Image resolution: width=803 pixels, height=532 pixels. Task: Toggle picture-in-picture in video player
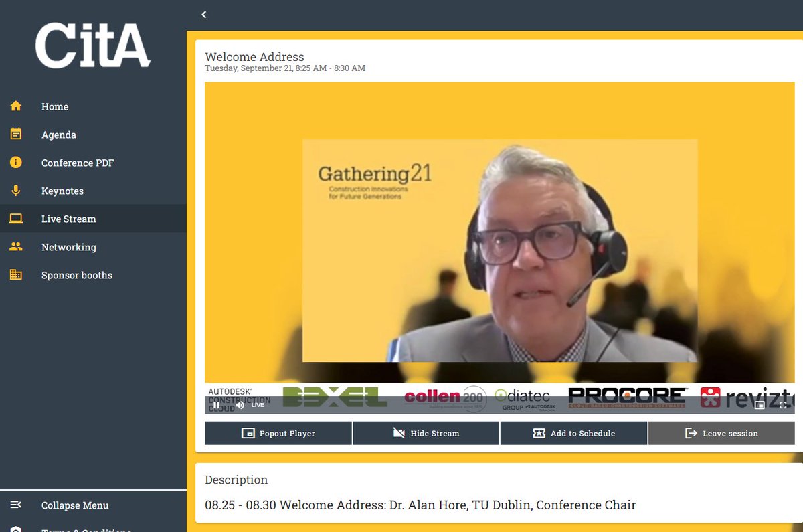click(x=760, y=405)
